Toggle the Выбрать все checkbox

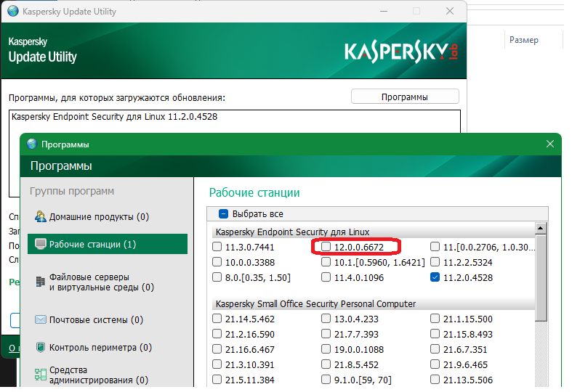(223, 214)
